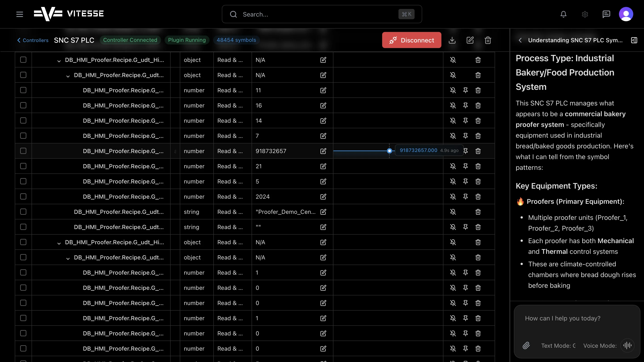This screenshot has height=362, width=644.
Task: Toggle alert bell for row with value 7
Action: (x=453, y=136)
